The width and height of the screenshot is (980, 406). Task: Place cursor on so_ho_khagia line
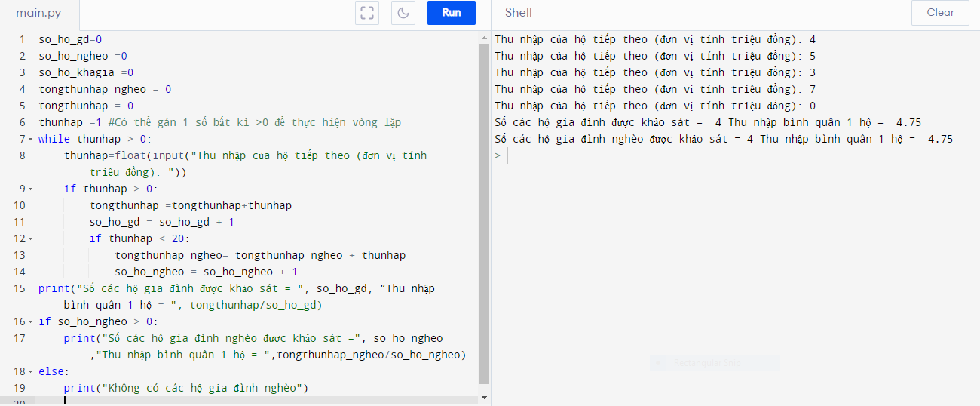[x=86, y=72]
